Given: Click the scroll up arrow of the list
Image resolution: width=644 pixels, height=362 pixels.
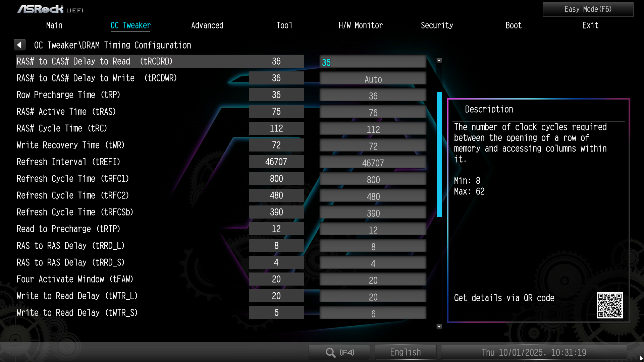Looking at the screenshot, I should (439, 60).
